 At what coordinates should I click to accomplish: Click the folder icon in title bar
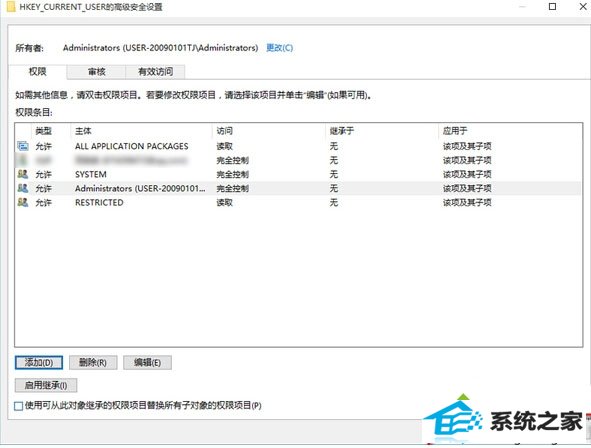11,7
